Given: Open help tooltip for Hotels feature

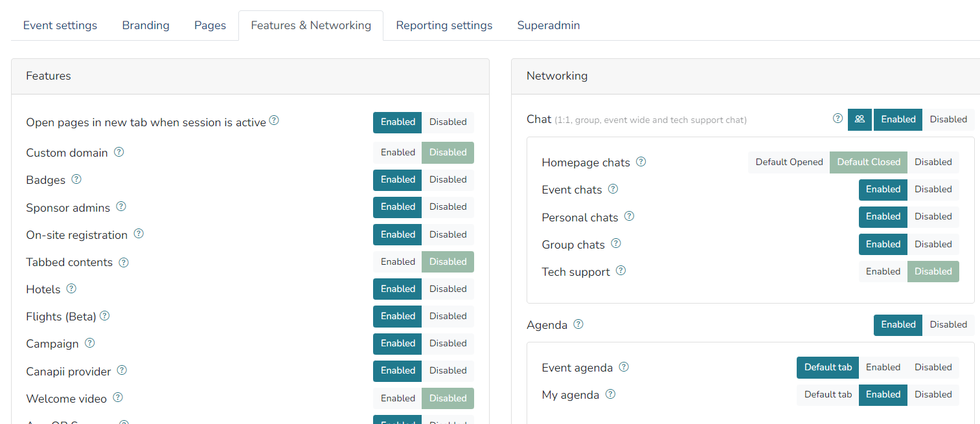Looking at the screenshot, I should click(71, 289).
